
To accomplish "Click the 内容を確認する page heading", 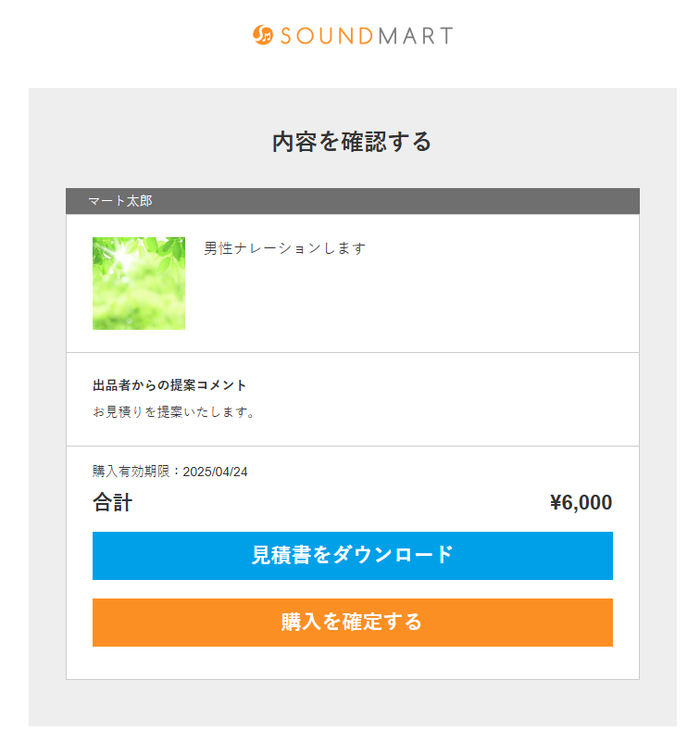I will coord(352,142).
